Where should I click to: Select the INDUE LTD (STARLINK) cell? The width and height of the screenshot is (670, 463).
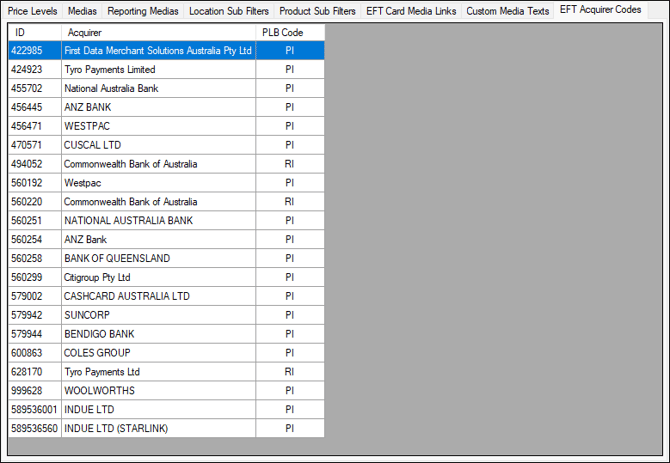[159, 428]
